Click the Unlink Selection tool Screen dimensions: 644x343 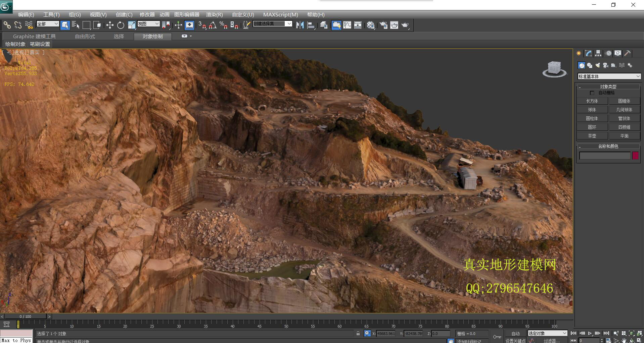tap(18, 25)
